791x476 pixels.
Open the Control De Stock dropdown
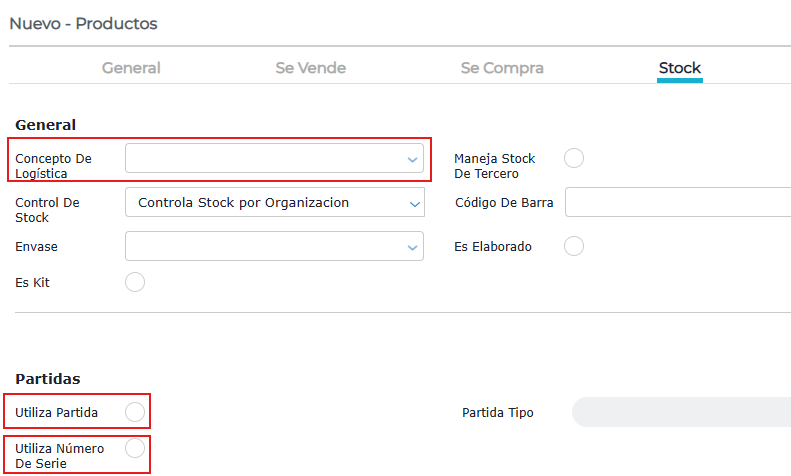(274, 203)
